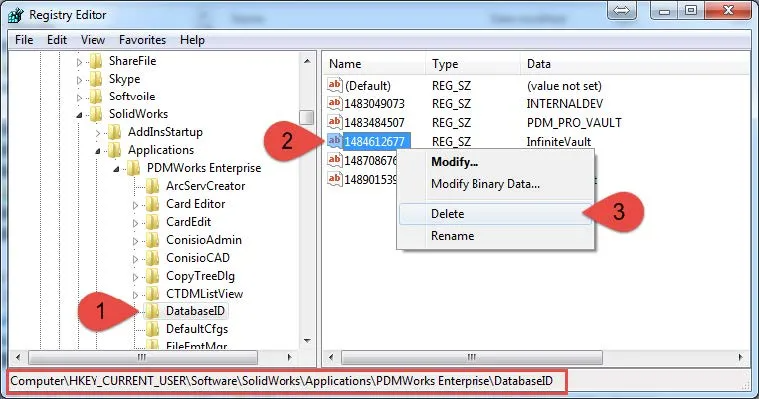Select the Card Editor folder icon
Screen dimensions: 759x399
pos(152,204)
